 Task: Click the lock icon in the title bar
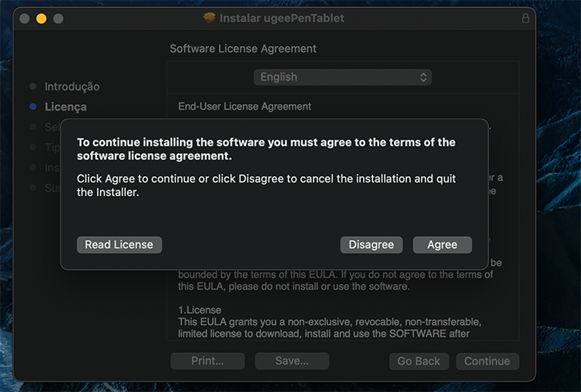[525, 18]
